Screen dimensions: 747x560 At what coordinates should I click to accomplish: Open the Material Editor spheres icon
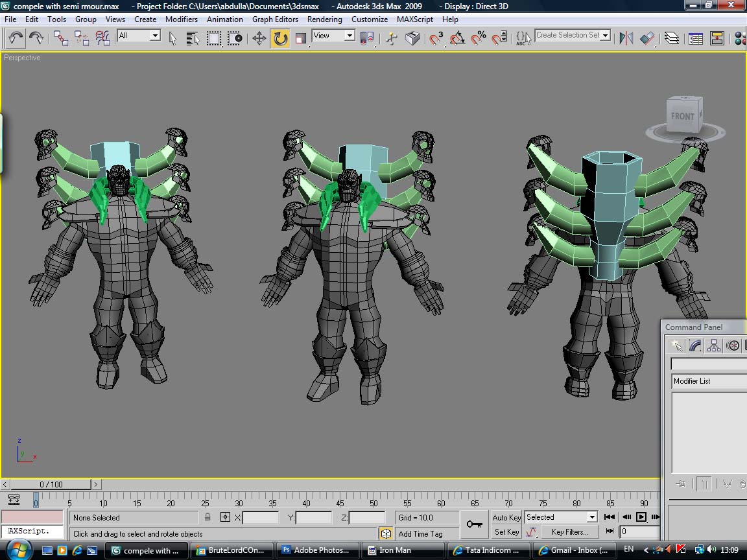pos(740,38)
